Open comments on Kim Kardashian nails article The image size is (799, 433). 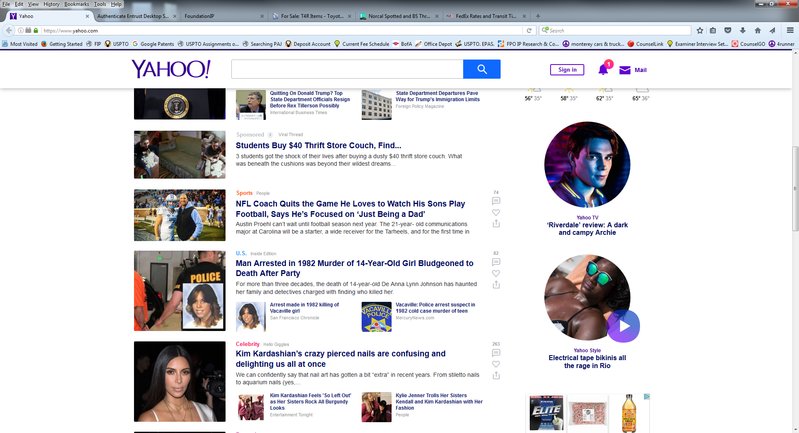pyautogui.click(x=496, y=353)
